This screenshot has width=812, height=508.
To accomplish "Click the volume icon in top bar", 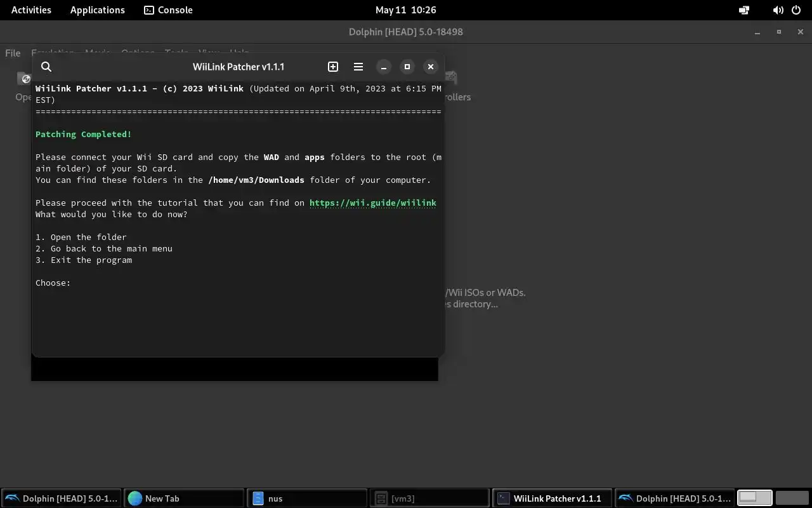I will point(778,10).
